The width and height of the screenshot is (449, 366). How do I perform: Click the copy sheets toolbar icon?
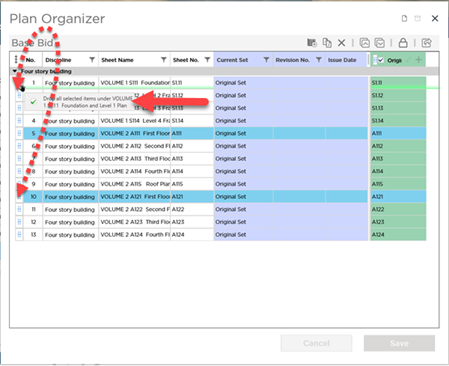(327, 43)
